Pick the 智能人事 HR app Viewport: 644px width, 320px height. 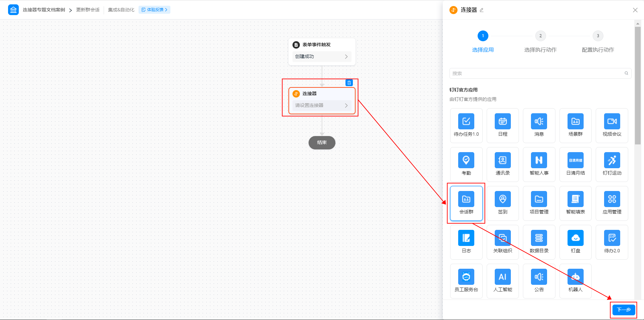tap(539, 164)
